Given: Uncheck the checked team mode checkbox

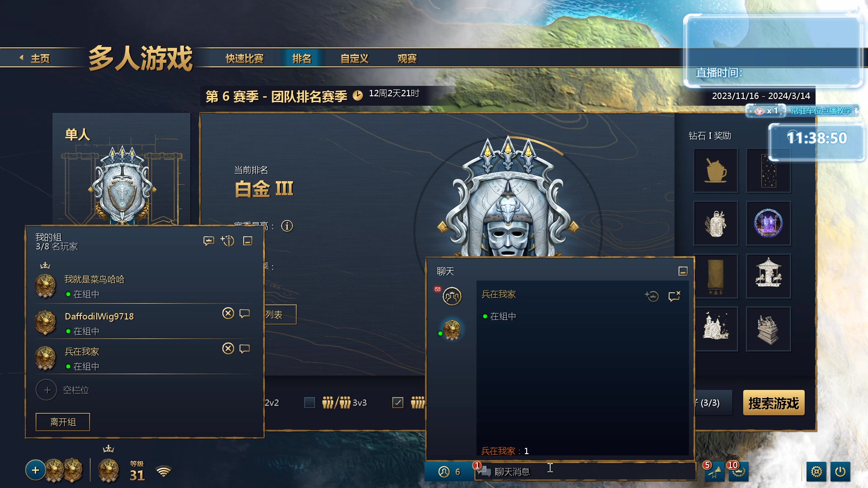Looking at the screenshot, I should pyautogui.click(x=398, y=403).
